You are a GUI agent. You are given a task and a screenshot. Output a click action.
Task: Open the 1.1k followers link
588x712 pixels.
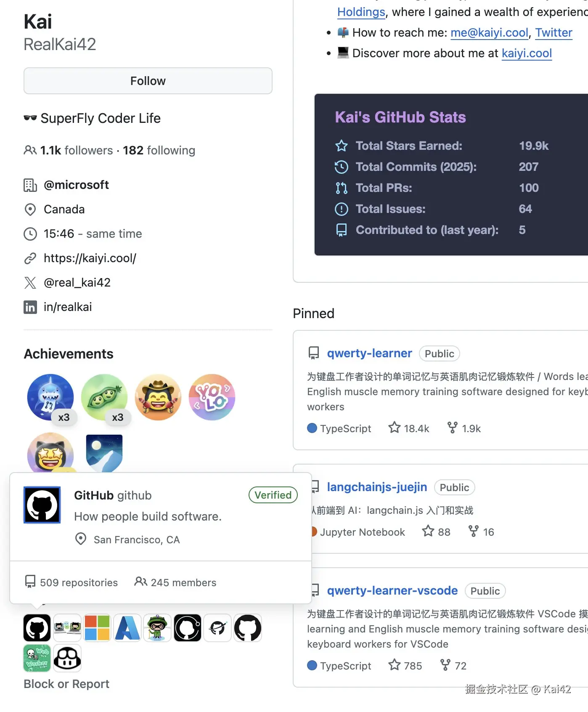tap(76, 150)
